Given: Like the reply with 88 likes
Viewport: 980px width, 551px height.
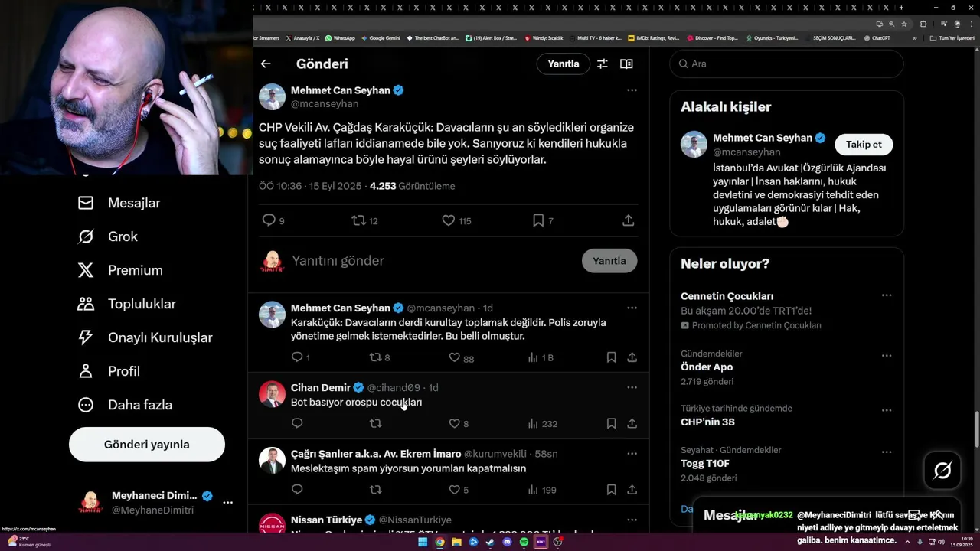Looking at the screenshot, I should pyautogui.click(x=454, y=357).
